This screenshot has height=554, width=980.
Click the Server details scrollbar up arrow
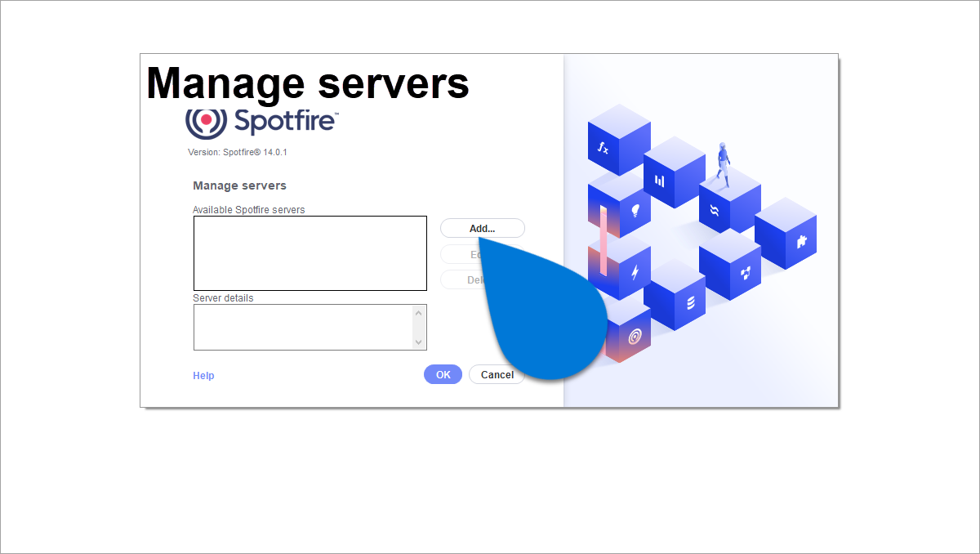[419, 312]
